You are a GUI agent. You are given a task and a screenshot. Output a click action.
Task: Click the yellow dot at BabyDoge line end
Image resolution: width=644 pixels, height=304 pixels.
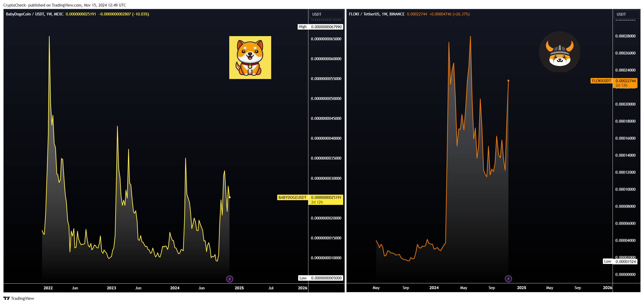click(230, 197)
